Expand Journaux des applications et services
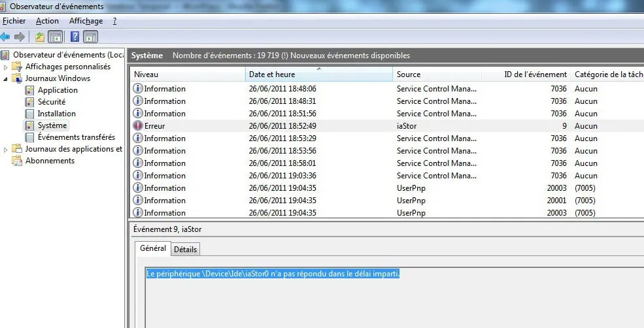Viewport: 644px width, 328px height. pyautogui.click(x=6, y=150)
